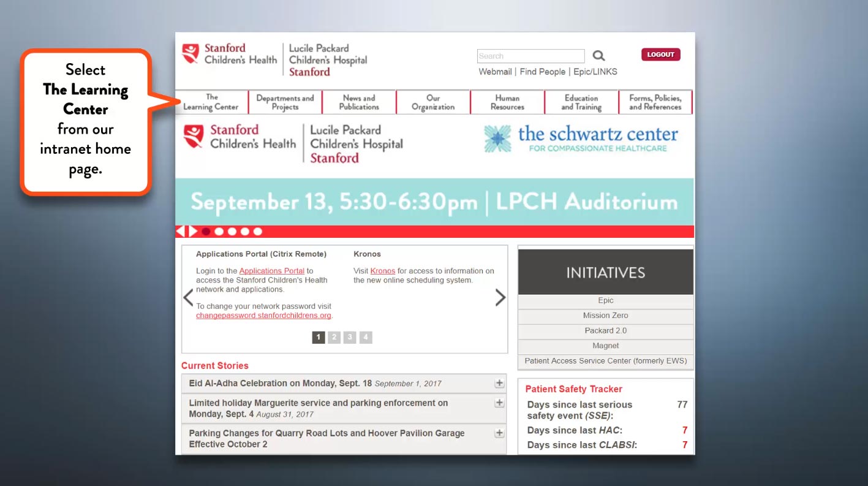The height and width of the screenshot is (486, 868).
Task: Click the Current Stories heading
Action: click(x=215, y=365)
